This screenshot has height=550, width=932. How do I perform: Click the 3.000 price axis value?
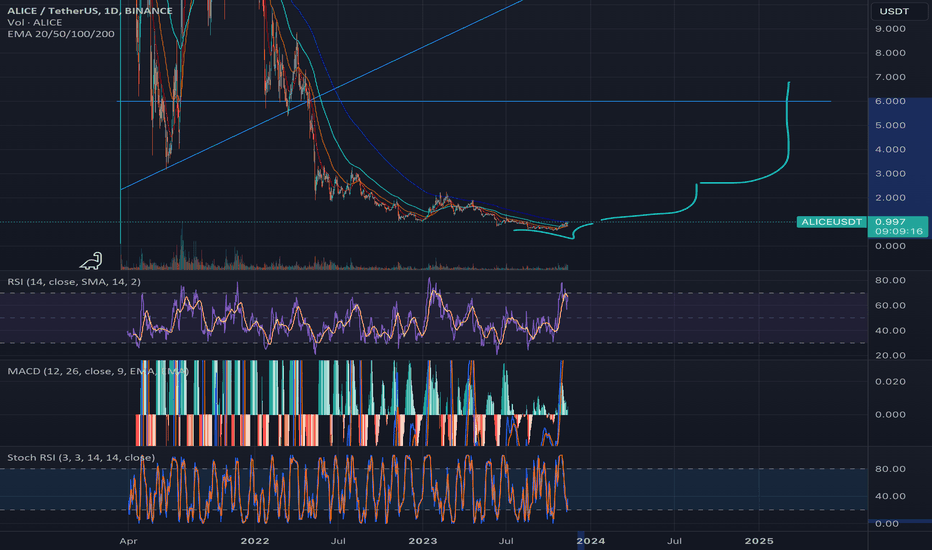tap(890, 174)
